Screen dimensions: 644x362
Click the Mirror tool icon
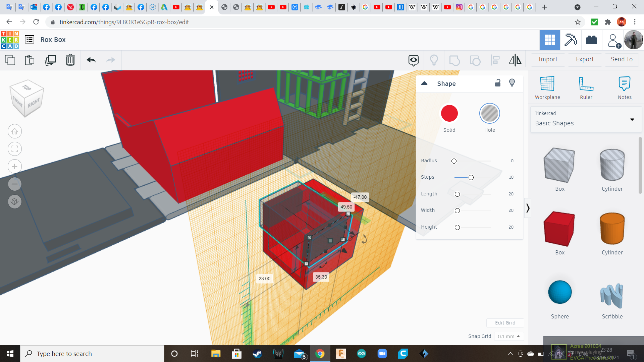[x=515, y=60]
